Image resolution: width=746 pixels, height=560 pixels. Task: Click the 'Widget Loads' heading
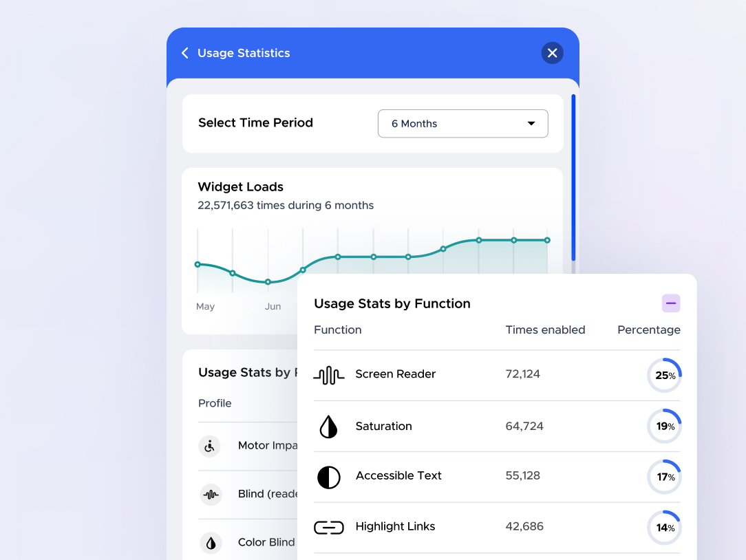(240, 186)
